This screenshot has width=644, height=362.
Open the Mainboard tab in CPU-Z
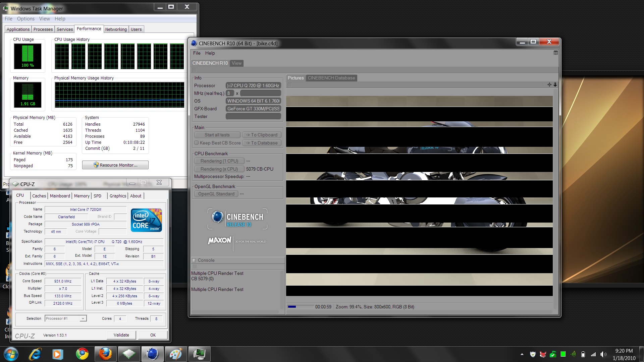60,196
